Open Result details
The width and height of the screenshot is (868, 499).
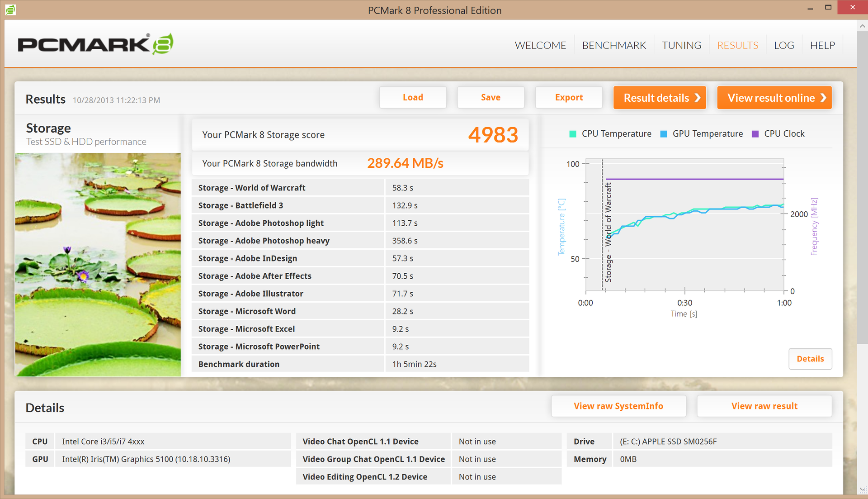pyautogui.click(x=660, y=98)
